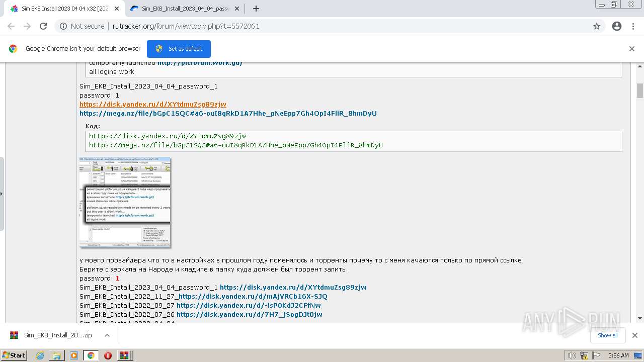Click the 'Sim_EKB_Install_2023_04_04_password_1' heading text
This screenshot has width=644, height=362.
(x=148, y=86)
